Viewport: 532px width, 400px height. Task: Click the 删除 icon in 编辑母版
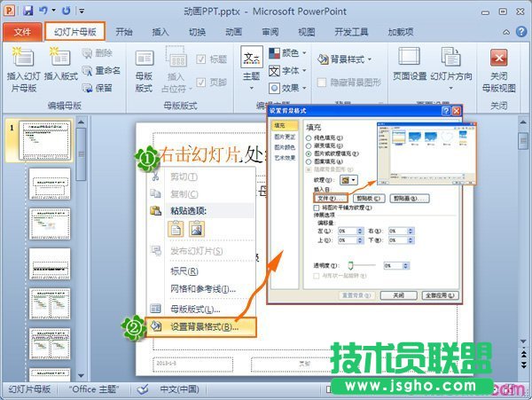pyautogui.click(x=87, y=53)
